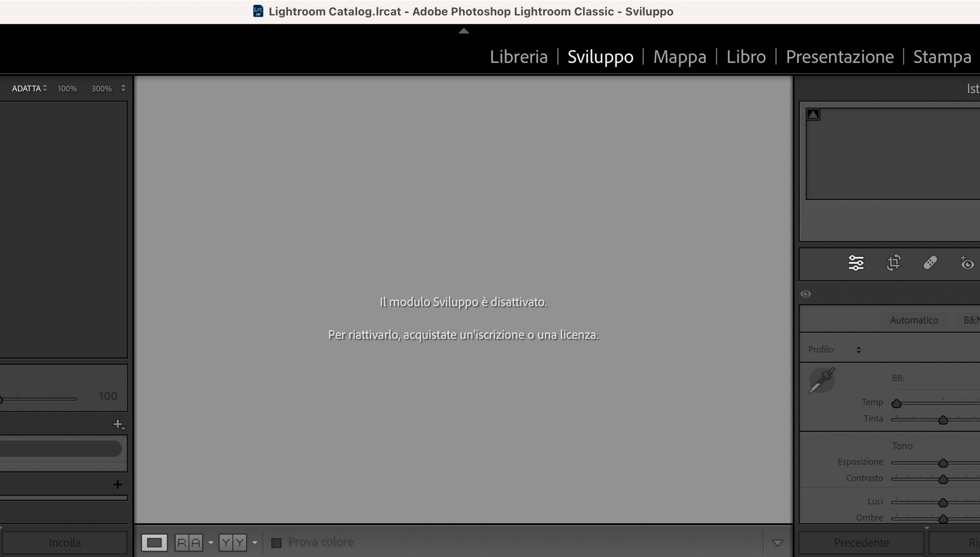The height and width of the screenshot is (557, 980).
Task: Switch to the Mappa module
Action: 679,56
